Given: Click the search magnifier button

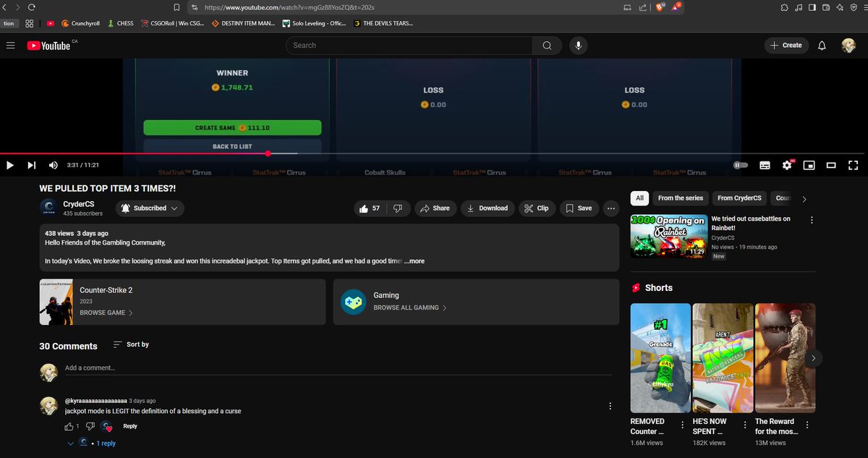Looking at the screenshot, I should 547,45.
